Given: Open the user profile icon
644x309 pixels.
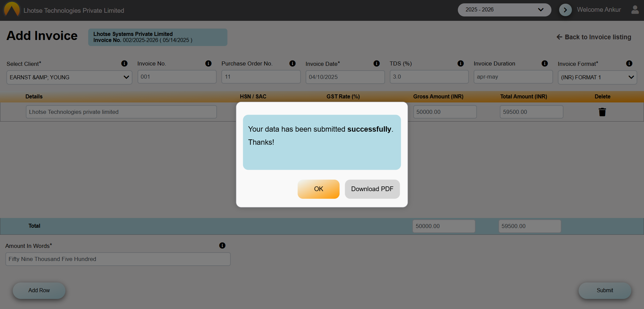Looking at the screenshot, I should click(x=635, y=10).
